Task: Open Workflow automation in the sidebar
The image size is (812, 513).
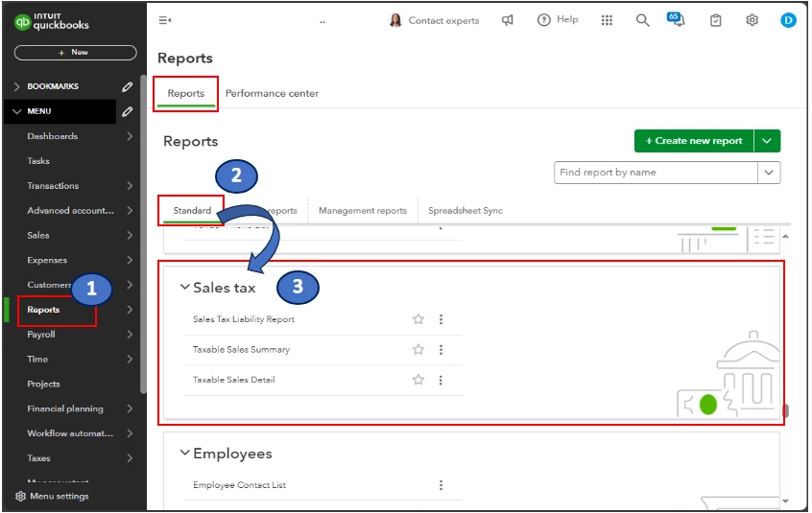Action: click(70, 433)
